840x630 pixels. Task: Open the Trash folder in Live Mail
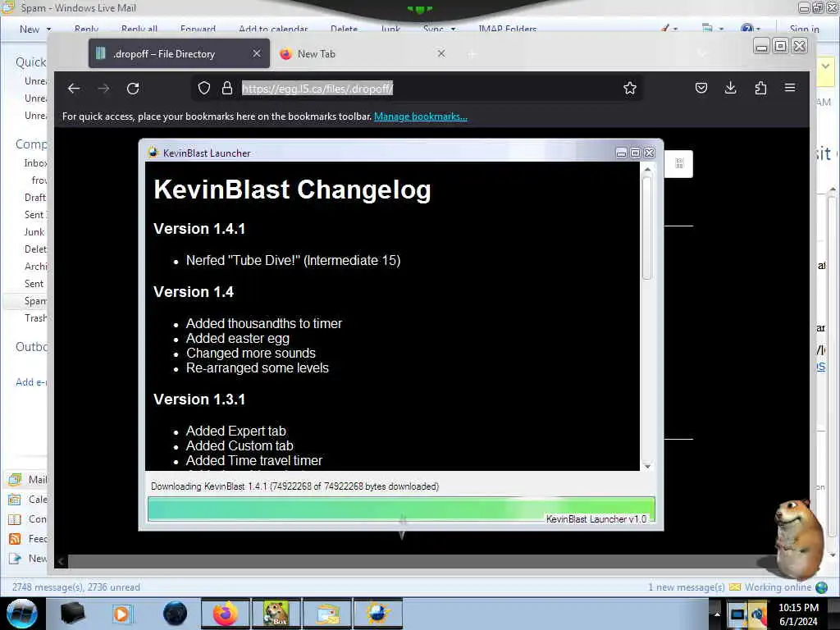click(x=35, y=318)
